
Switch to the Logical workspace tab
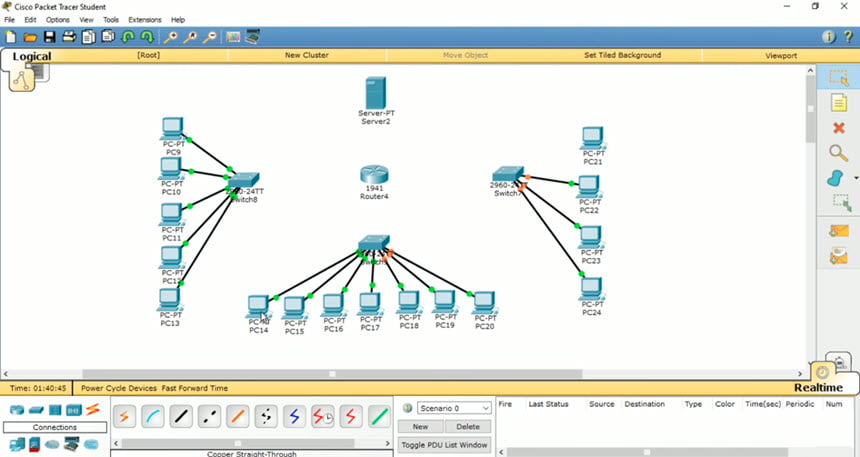tap(31, 56)
